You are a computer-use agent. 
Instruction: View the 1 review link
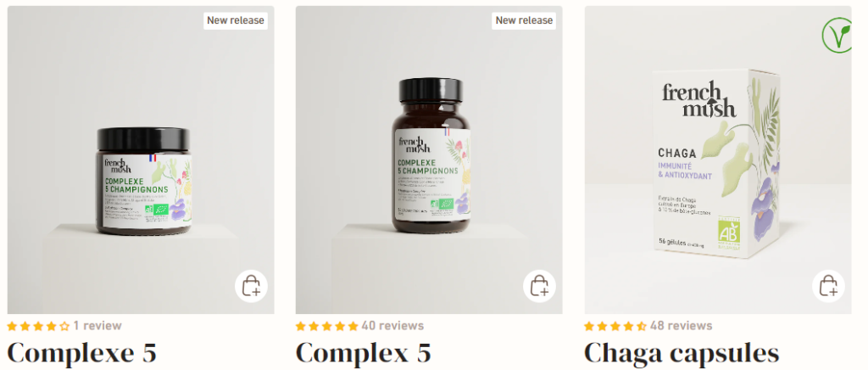pyautogui.click(x=97, y=326)
